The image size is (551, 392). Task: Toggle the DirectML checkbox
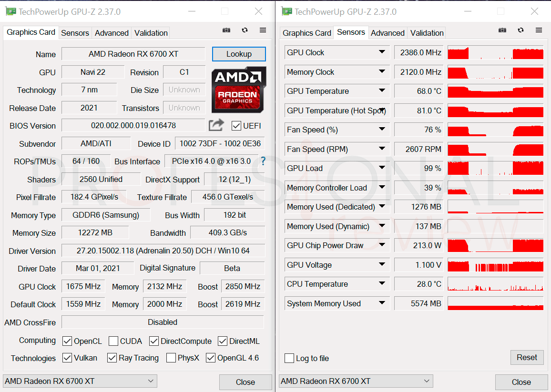[223, 341]
